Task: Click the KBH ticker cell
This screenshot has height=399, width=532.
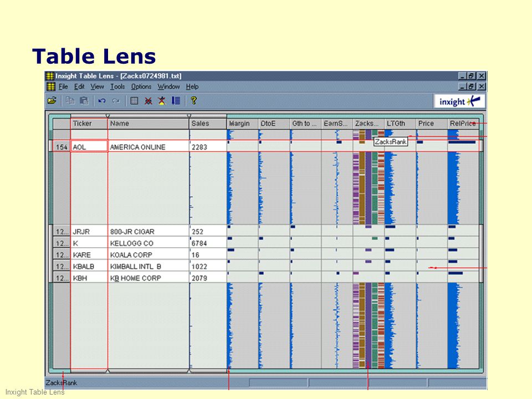Action: click(89, 278)
